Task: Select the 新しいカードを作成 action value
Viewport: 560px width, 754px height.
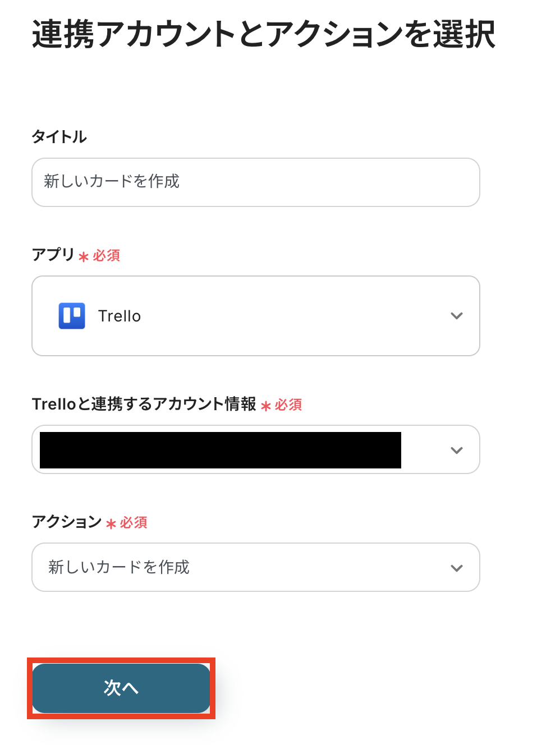Action: pos(119,567)
